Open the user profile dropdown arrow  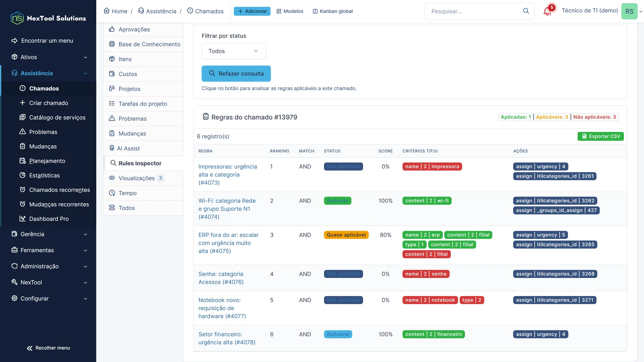click(641, 11)
